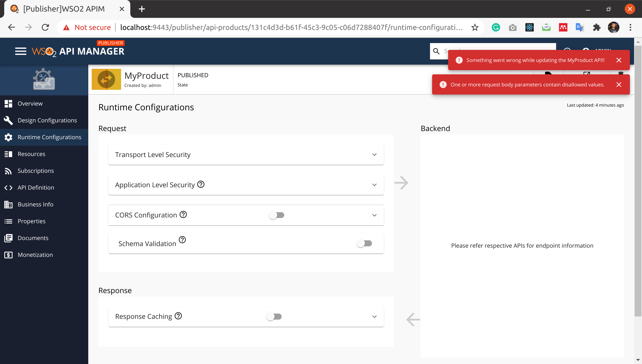This screenshot has height=364, width=642.
Task: Click the red extension icon
Action: coord(563,27)
